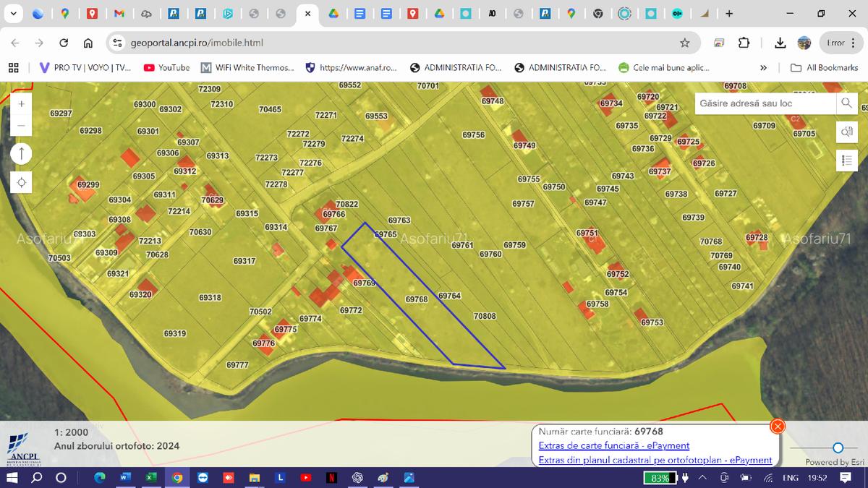Close the parcel 69768 info popup
868x488 pixels.
(778, 427)
